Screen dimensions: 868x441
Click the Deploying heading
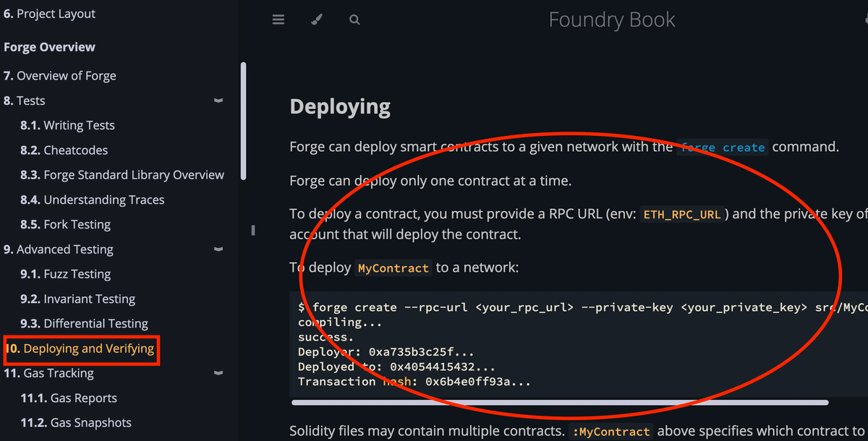point(340,107)
